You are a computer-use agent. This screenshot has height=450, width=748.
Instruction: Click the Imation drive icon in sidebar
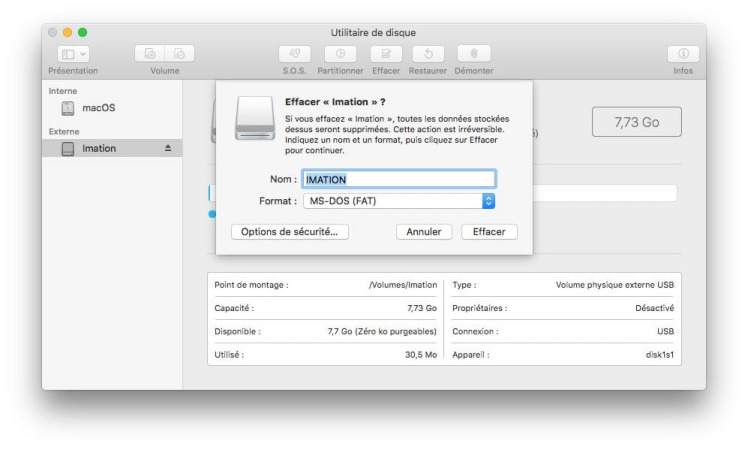pyautogui.click(x=68, y=149)
